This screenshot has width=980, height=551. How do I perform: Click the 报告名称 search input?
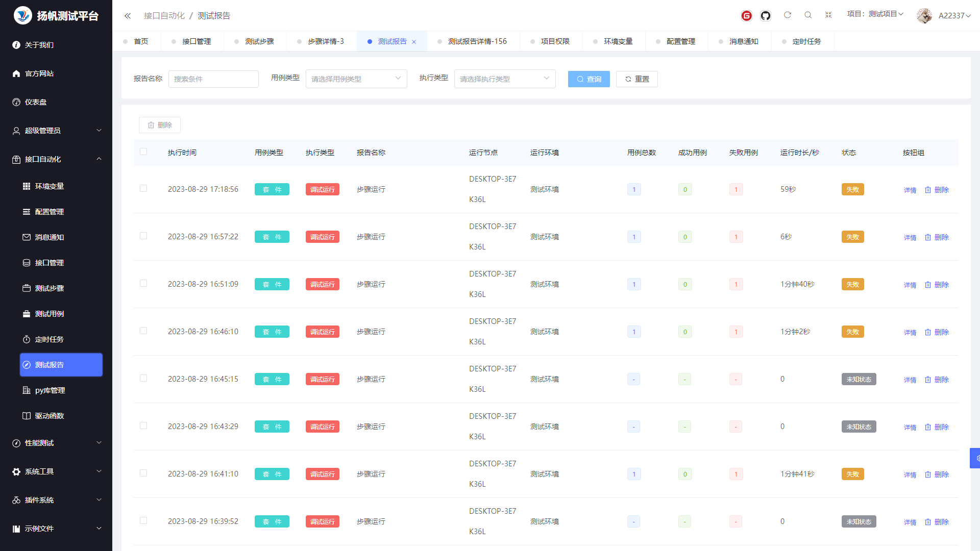213,79
